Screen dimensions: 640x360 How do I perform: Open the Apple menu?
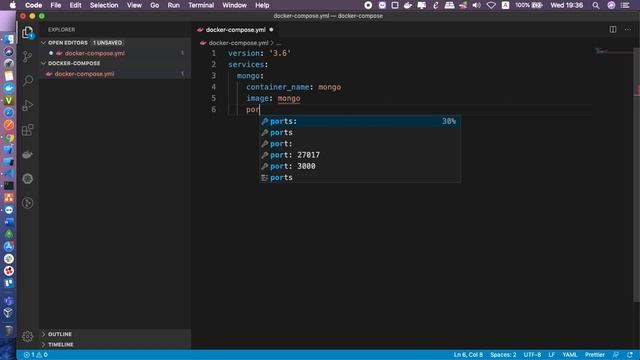(x=13, y=5)
